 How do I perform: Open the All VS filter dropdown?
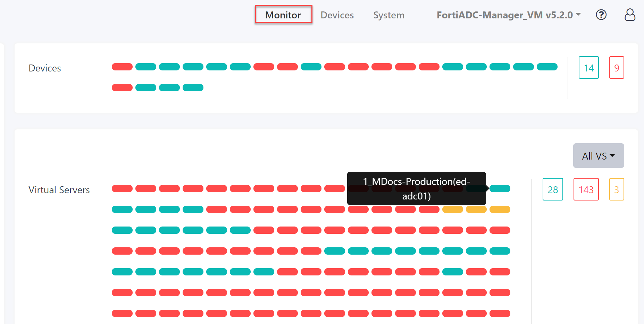point(598,156)
